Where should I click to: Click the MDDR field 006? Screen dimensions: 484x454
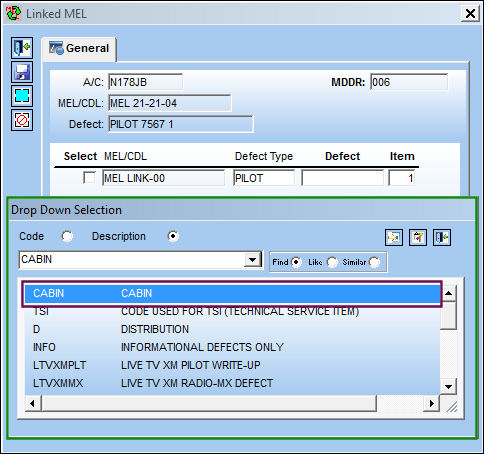point(409,82)
